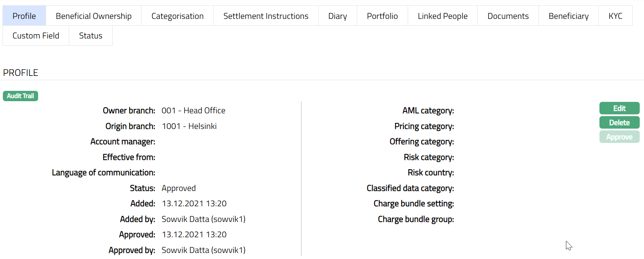Image resolution: width=644 pixels, height=259 pixels.
Task: Switch to Beneficial Ownership tab
Action: [x=93, y=16]
